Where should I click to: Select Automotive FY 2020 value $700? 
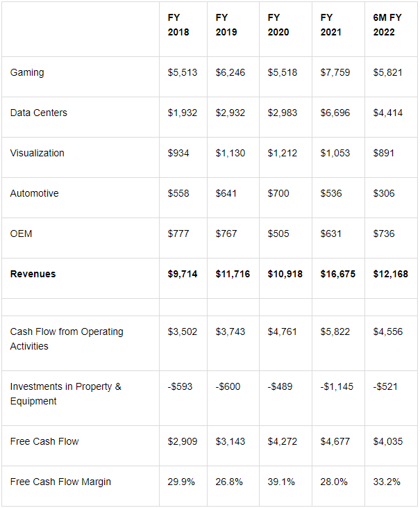tap(278, 193)
